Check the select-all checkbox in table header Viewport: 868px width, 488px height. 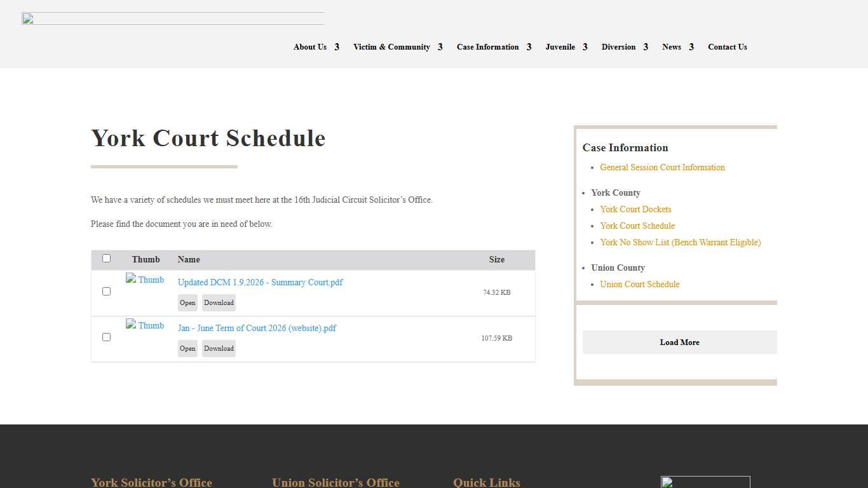pyautogui.click(x=106, y=258)
